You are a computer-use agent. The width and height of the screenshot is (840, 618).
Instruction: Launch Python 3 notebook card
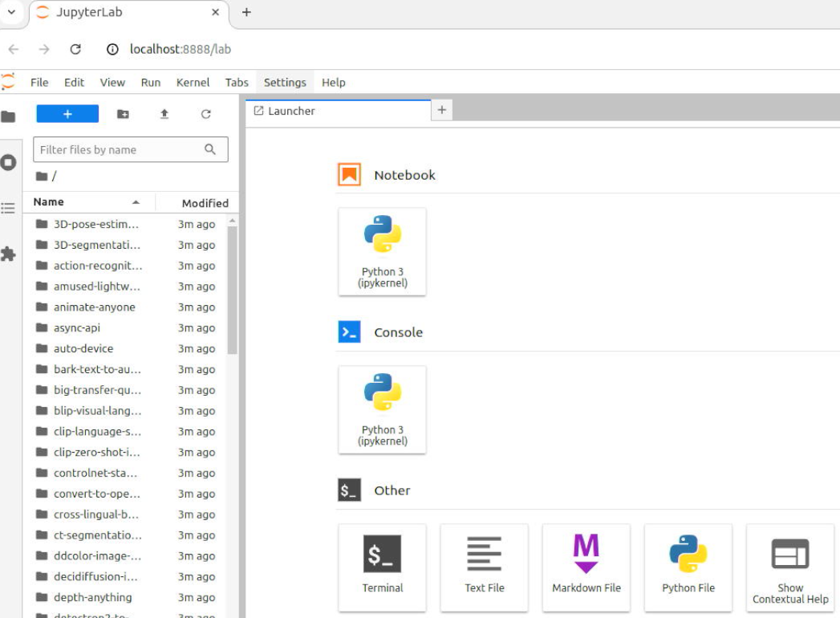pos(383,251)
